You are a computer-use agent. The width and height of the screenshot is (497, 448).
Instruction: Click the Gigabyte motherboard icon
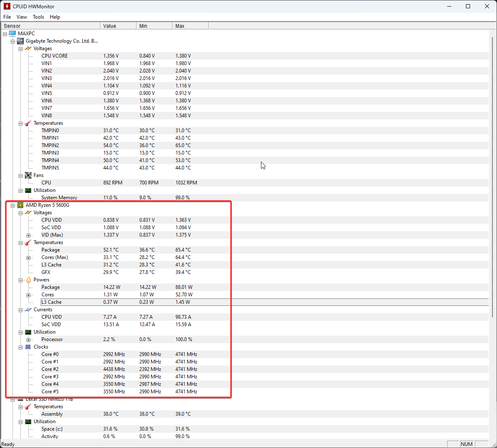(x=20, y=41)
